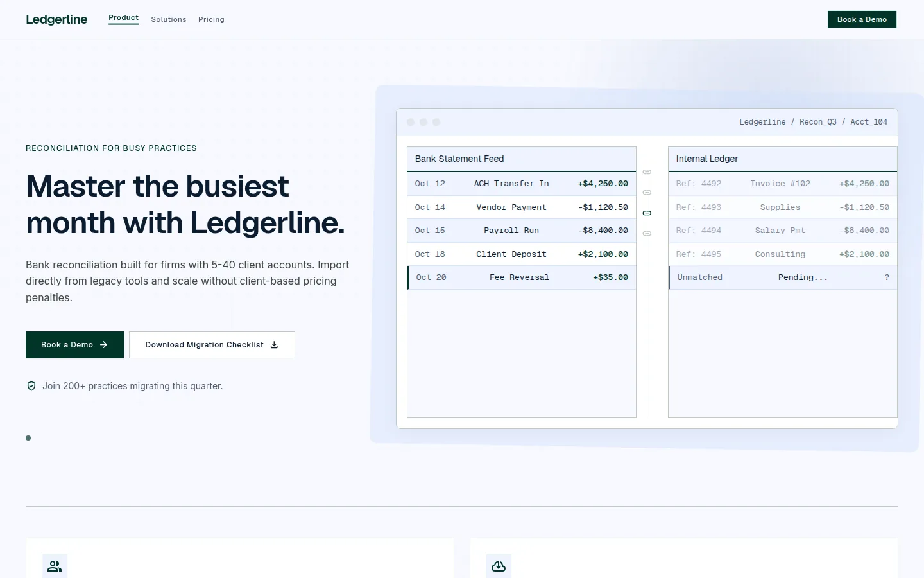
Task: Click the +$2,100.00 amount in Internal Ledger
Action: click(x=864, y=254)
